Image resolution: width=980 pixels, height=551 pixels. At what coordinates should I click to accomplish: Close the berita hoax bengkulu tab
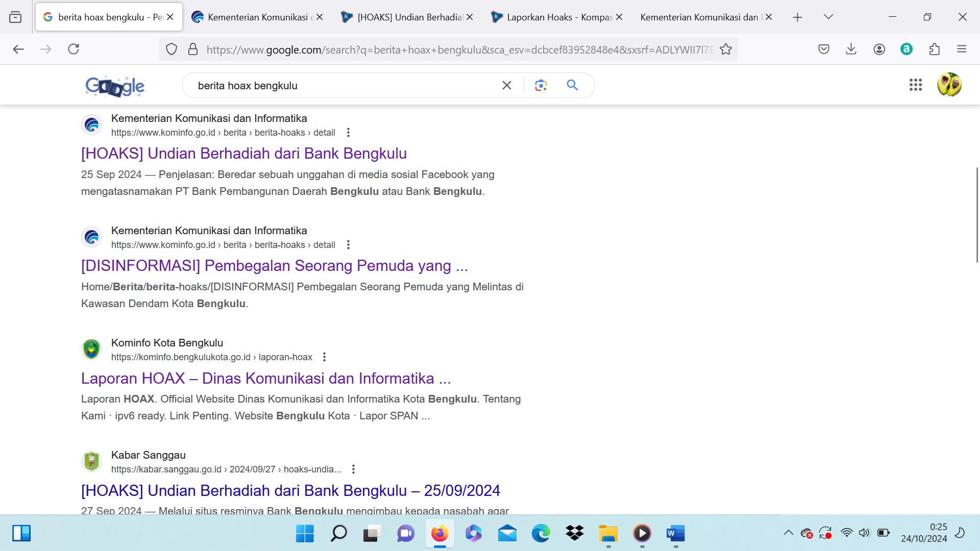[170, 17]
